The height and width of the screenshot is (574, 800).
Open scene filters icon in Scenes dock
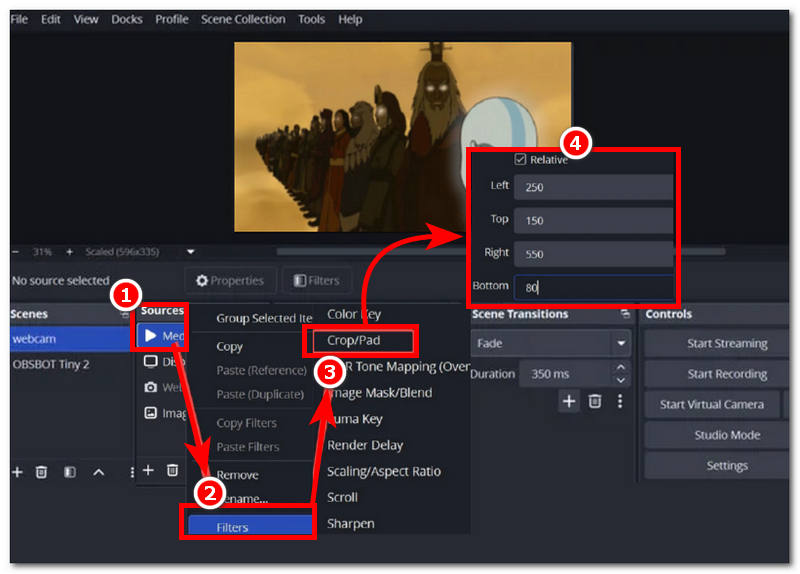pos(70,472)
